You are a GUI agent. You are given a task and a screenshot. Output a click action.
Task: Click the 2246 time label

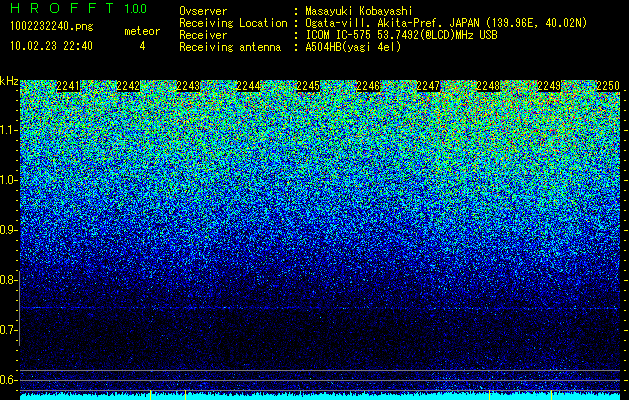click(x=368, y=86)
